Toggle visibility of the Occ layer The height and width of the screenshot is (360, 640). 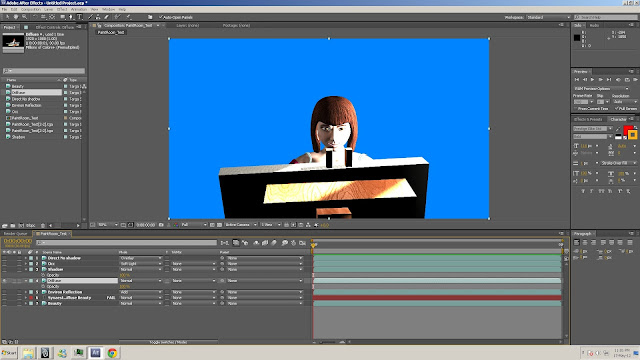click(x=4, y=264)
